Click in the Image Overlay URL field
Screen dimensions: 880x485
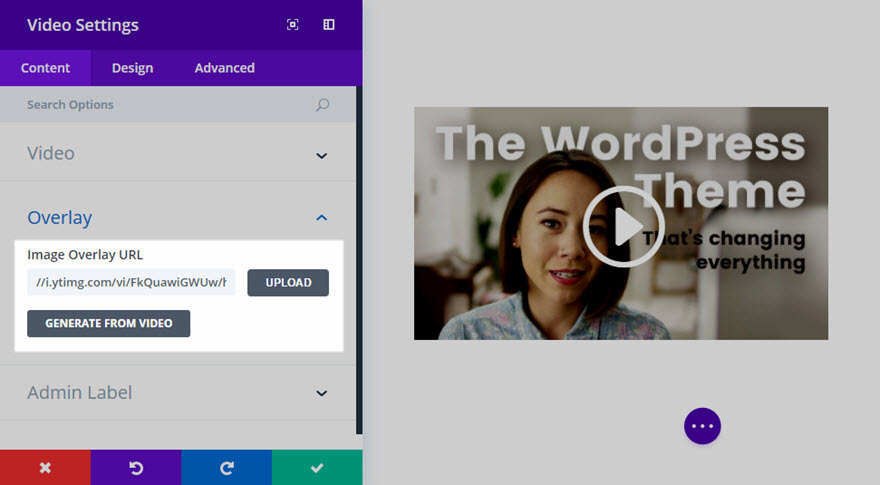point(131,282)
